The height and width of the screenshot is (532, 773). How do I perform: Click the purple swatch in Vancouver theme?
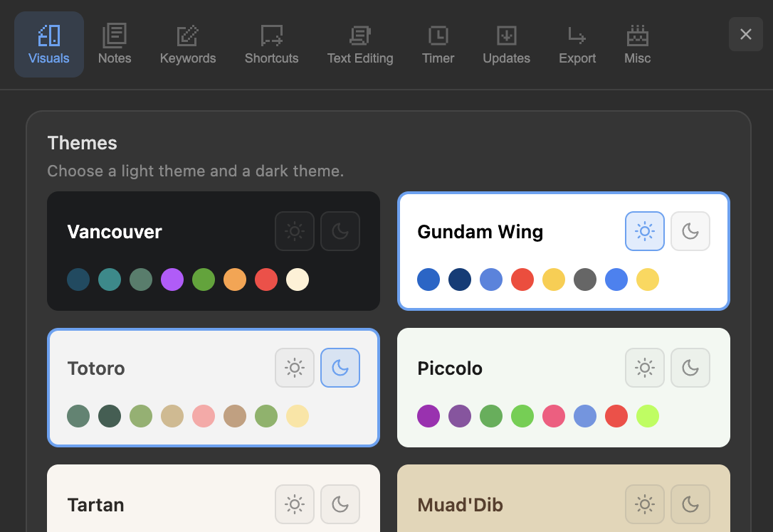pyautogui.click(x=172, y=280)
